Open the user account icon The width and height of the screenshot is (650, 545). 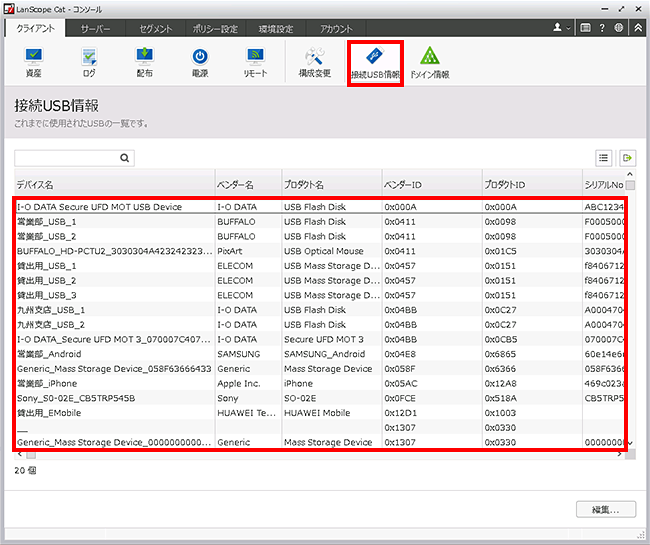coord(558,28)
